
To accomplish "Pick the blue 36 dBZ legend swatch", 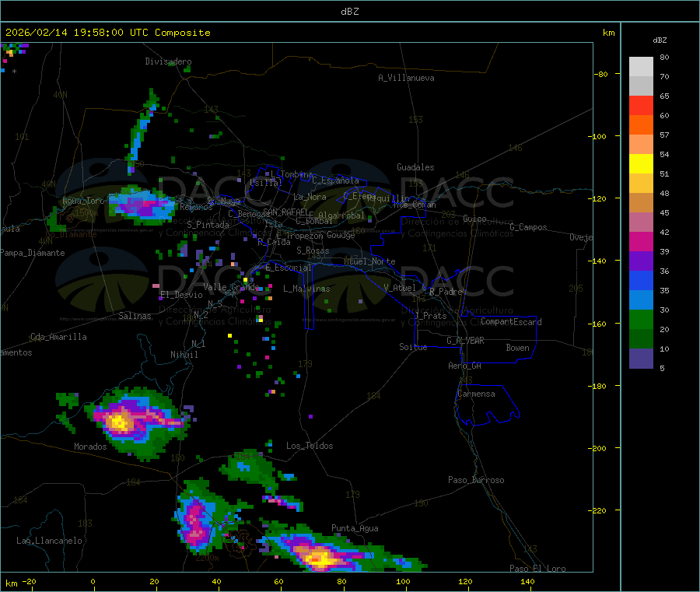I will click(641, 280).
